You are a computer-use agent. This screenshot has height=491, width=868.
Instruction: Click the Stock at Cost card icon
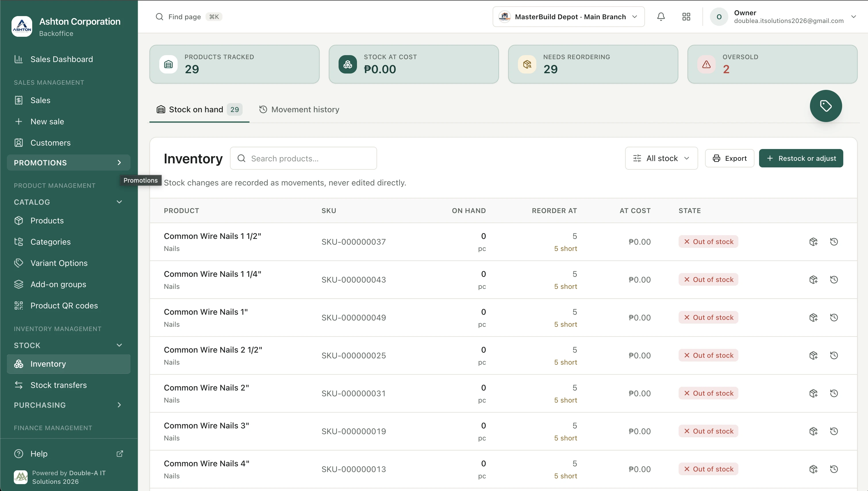pos(347,64)
